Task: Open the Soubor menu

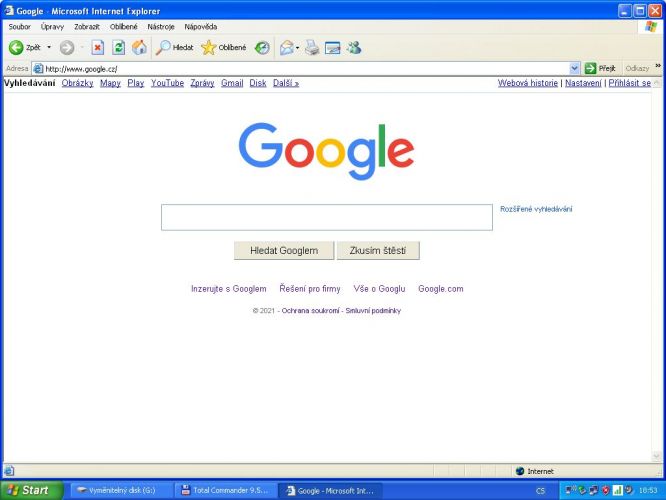Action: 20,27
